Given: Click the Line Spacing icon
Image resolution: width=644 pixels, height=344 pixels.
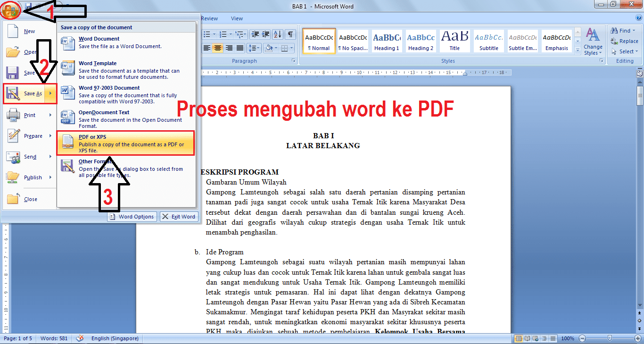Looking at the screenshot, I should coord(255,48).
